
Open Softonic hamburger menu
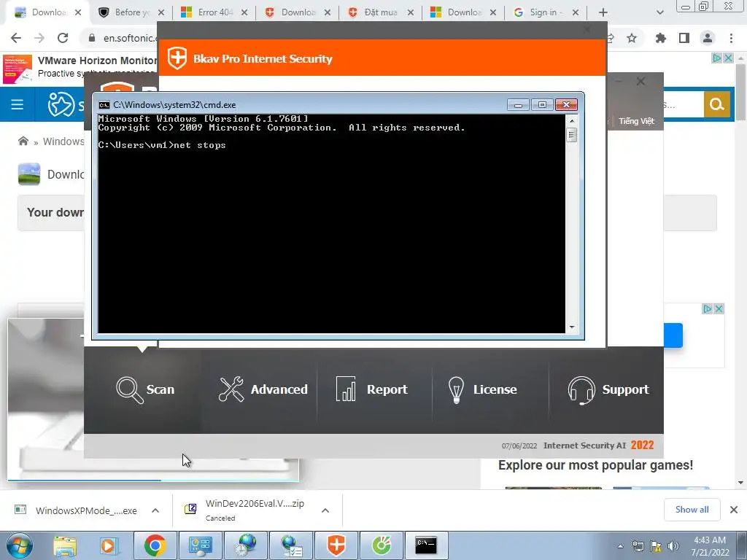coord(18,104)
